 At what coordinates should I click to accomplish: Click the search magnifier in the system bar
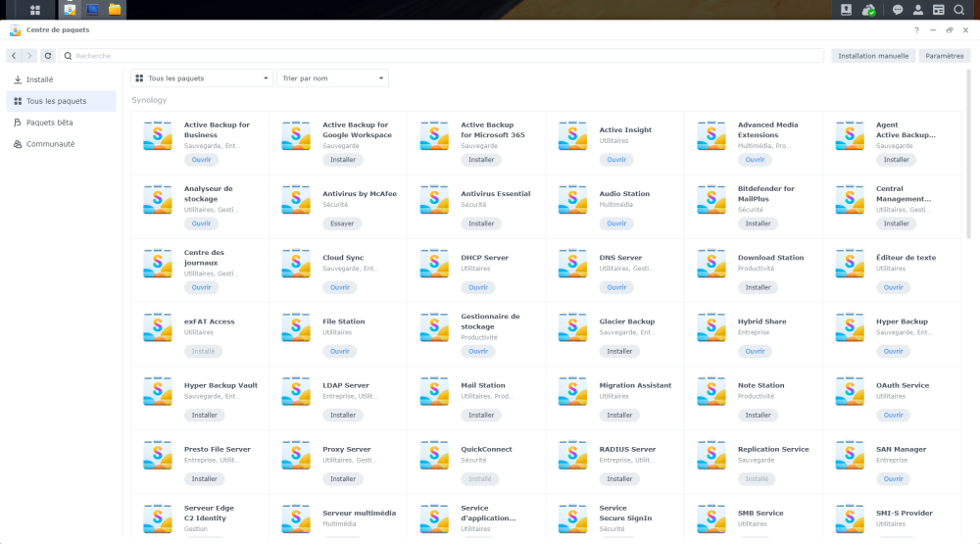pyautogui.click(x=958, y=10)
